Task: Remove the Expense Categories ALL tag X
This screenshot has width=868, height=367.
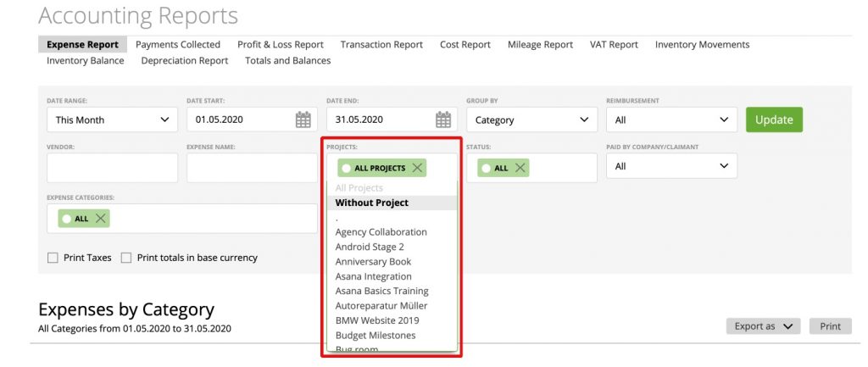Action: coord(100,218)
